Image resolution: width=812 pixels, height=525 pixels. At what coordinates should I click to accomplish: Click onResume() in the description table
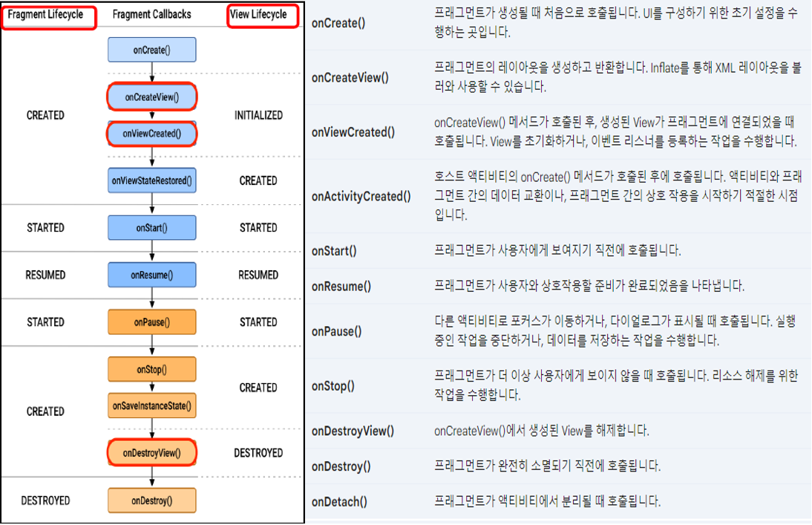tap(341, 286)
